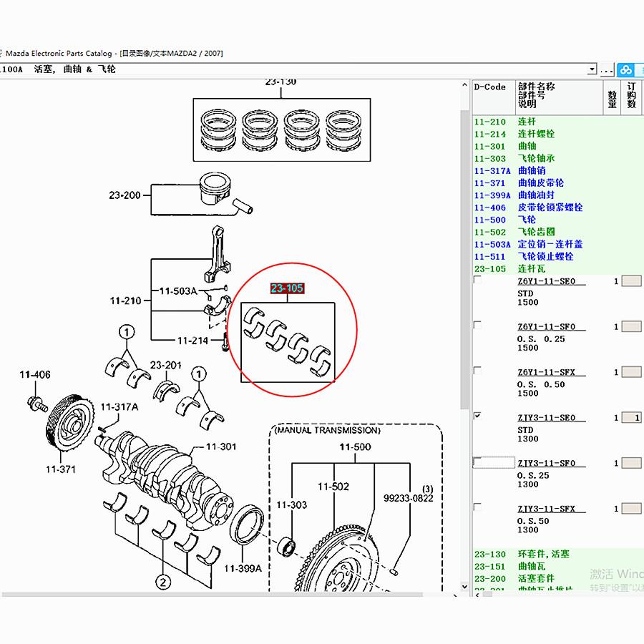Select D-Code 11-500 row in list
This screenshot has width=644, height=644.
click(x=557, y=220)
